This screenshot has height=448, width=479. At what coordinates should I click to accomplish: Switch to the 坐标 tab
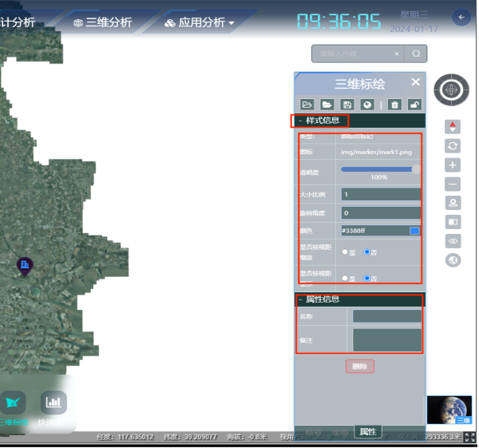coord(340,432)
